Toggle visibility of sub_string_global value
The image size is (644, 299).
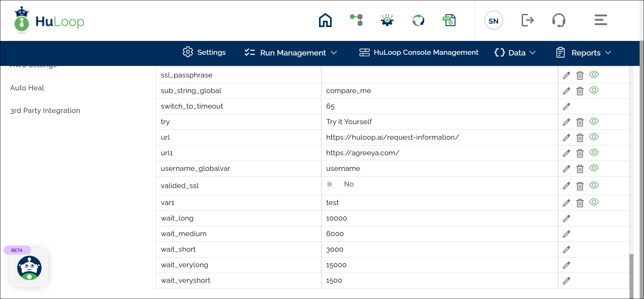pyautogui.click(x=594, y=90)
